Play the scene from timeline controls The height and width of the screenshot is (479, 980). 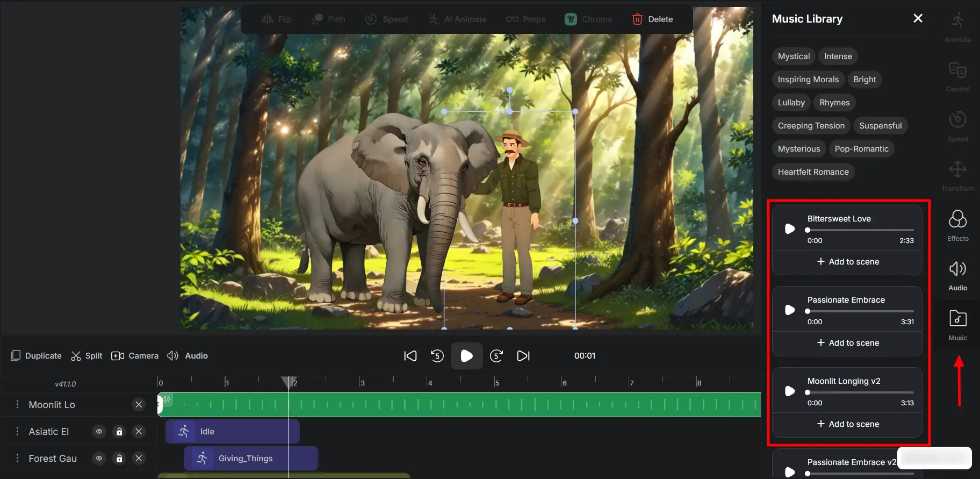[x=467, y=356]
